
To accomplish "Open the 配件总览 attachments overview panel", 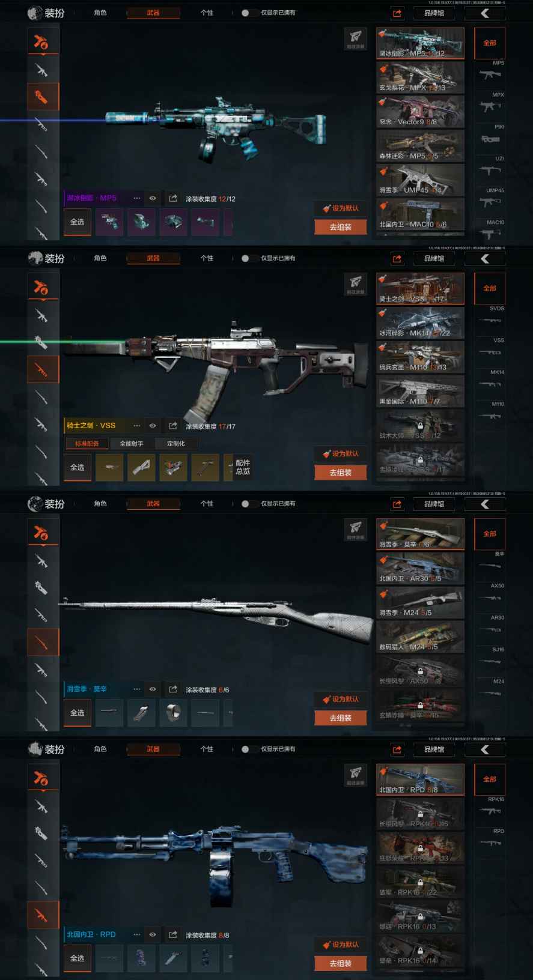I will 243,467.
